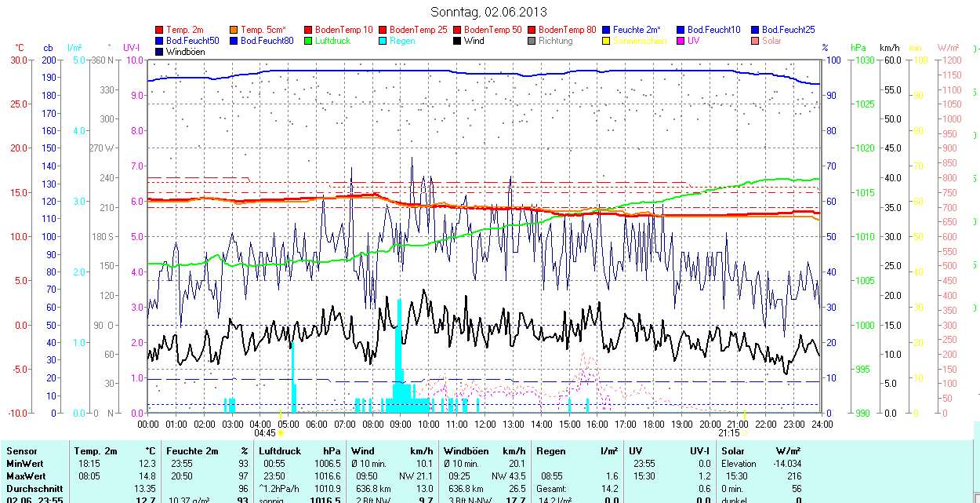Click the chart title Sonntag, 02.06.2013
The width and height of the screenshot is (980, 503).
pyautogui.click(x=489, y=12)
